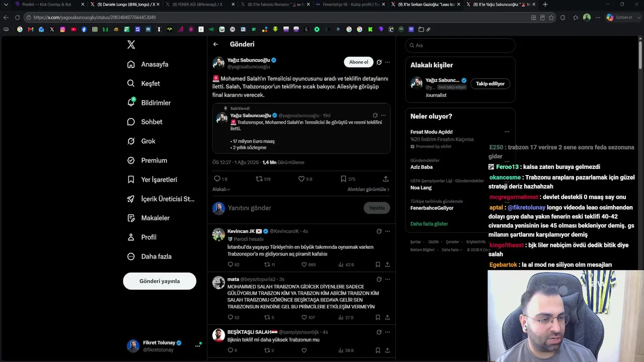644x362 pixels.
Task: Click Takip ediliyor button for Yağız Sabuncuoğlu
Action: pos(490,83)
